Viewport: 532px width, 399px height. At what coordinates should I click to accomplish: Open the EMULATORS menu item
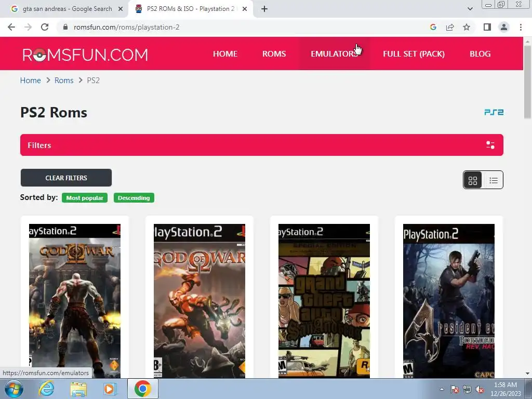334,54
